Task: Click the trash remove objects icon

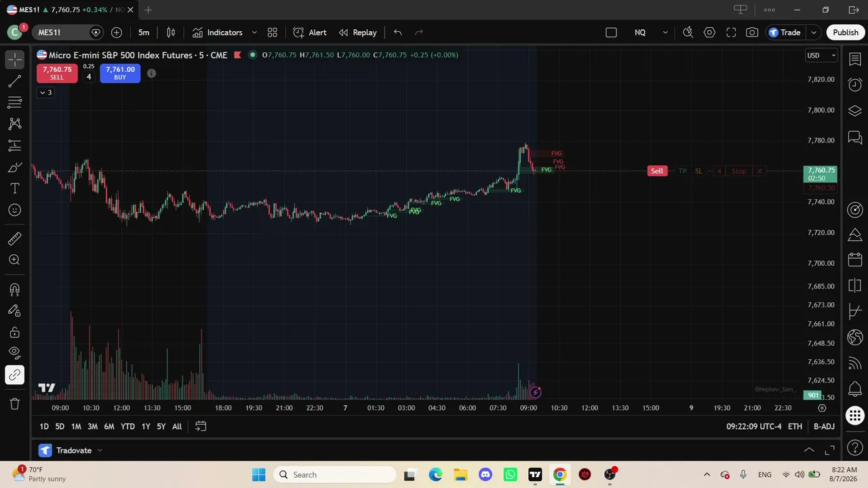Action: coord(15,404)
